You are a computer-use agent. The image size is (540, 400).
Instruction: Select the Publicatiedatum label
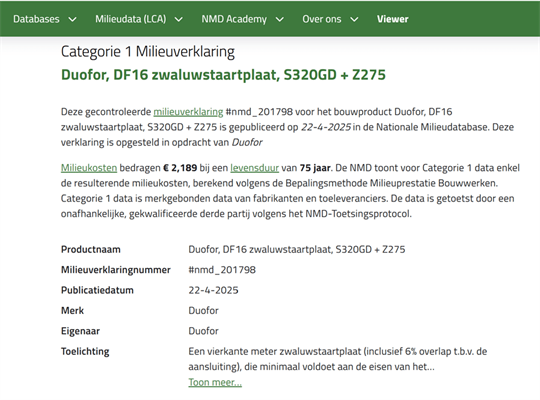coord(97,290)
